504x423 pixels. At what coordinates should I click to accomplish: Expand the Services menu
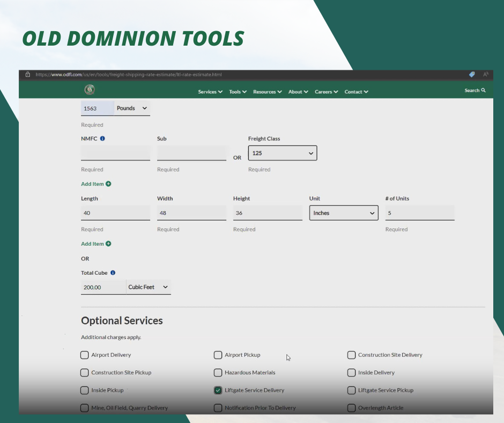pos(210,92)
